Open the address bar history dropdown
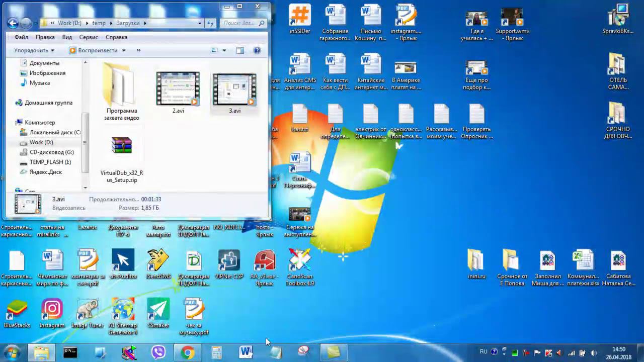The width and height of the screenshot is (644, 362). (x=200, y=23)
